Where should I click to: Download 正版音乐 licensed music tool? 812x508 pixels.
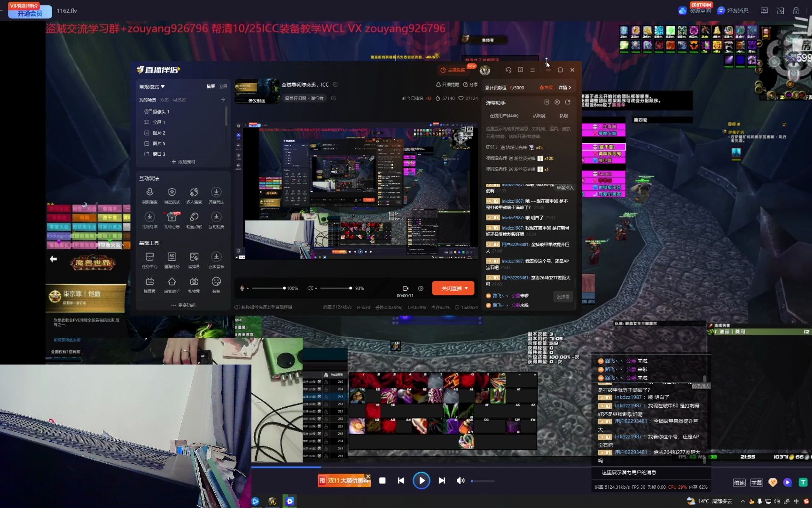[x=216, y=260]
